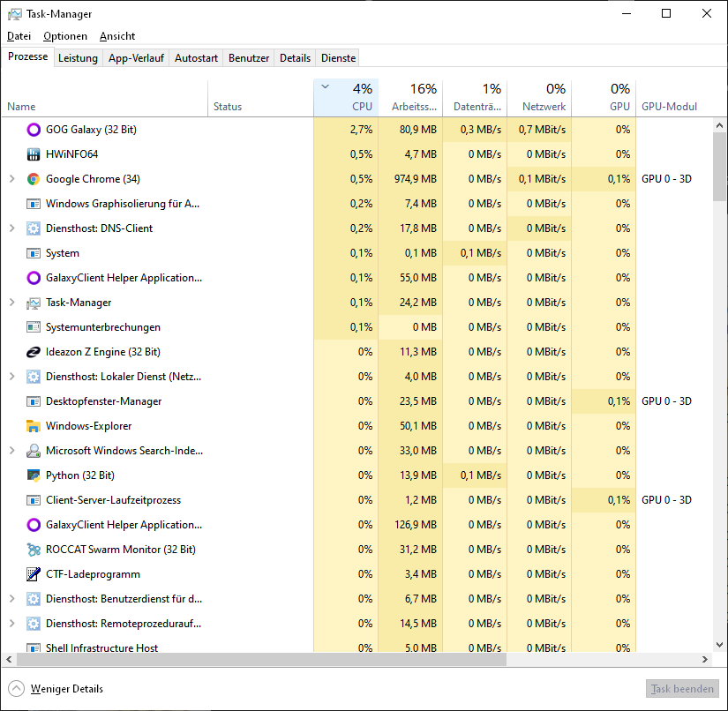Viewport: 728px width, 711px height.
Task: Open the Optionen menu
Action: [65, 36]
